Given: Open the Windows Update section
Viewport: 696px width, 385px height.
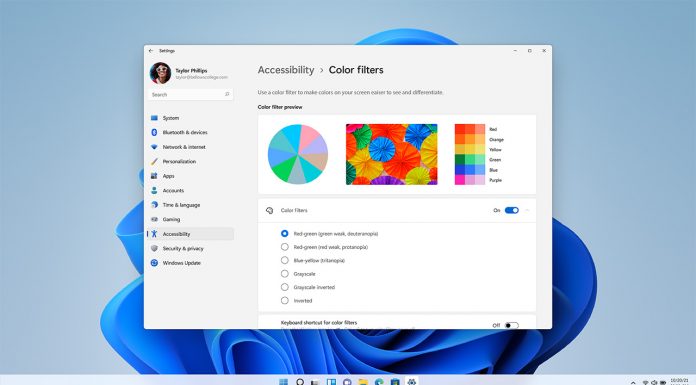Looking at the screenshot, I should (x=191, y=263).
